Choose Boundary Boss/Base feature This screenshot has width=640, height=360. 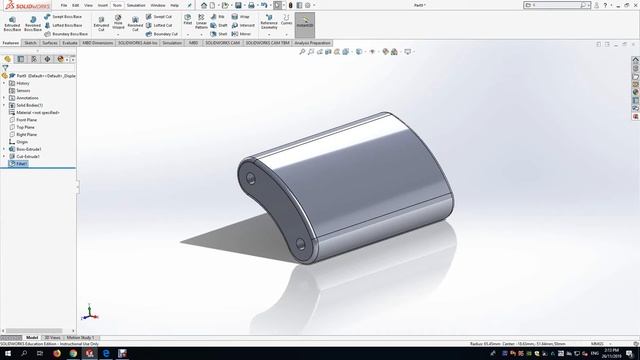(x=66, y=34)
